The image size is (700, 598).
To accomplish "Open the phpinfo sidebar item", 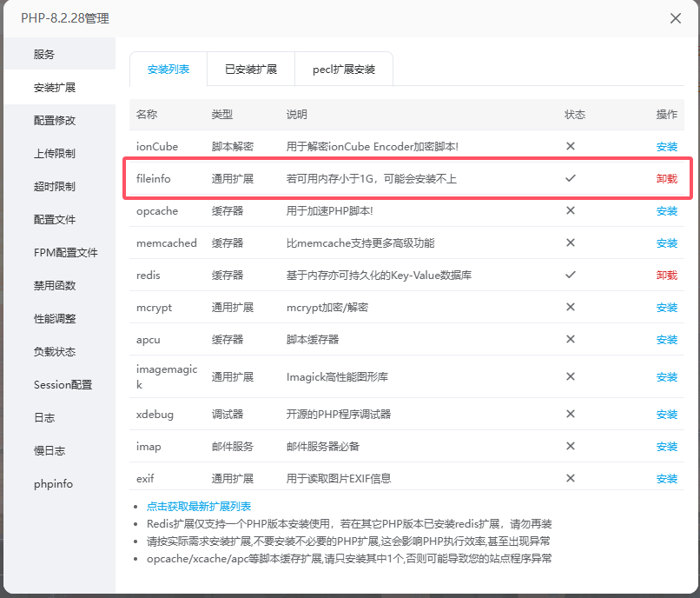I will [x=54, y=483].
